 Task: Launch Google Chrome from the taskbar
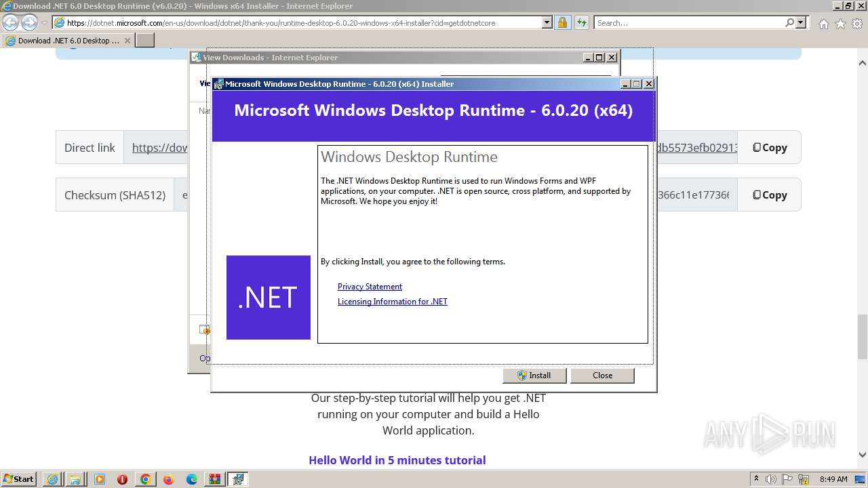point(145,479)
